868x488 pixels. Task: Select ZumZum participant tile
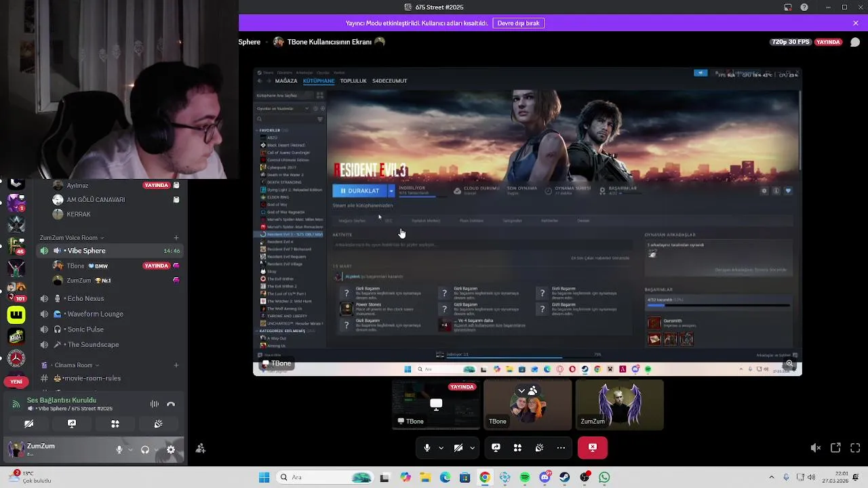[x=619, y=405]
